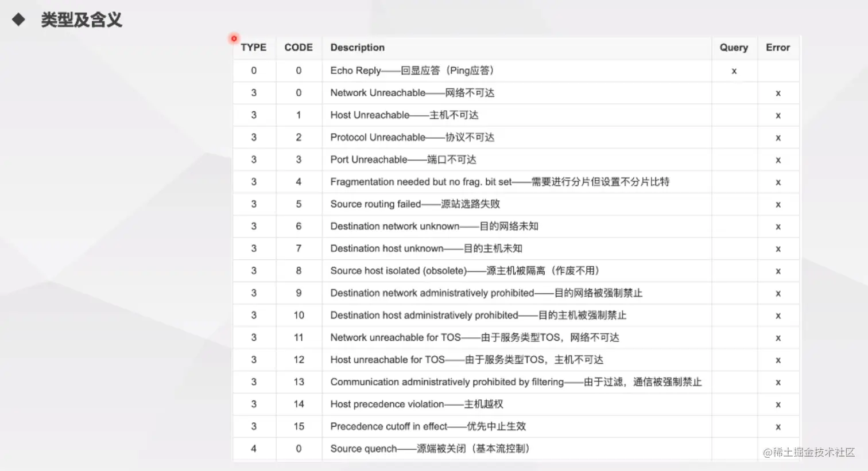The height and width of the screenshot is (471, 868).
Task: Click code value 10 cell
Action: [299, 316]
